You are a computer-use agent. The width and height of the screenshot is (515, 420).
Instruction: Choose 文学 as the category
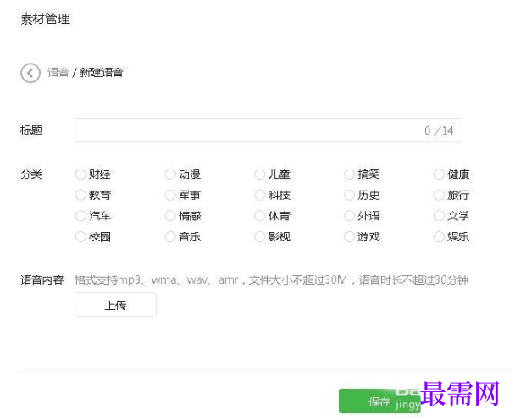439,216
